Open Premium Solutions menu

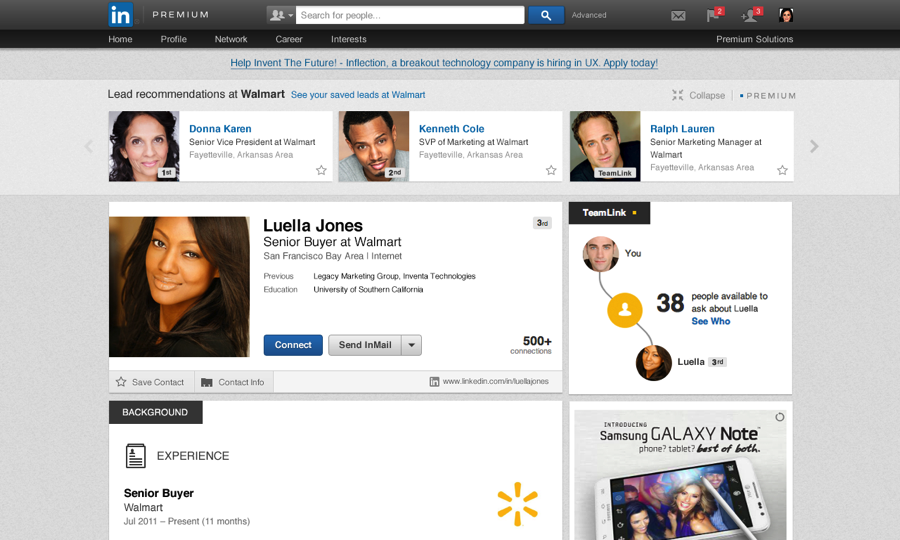(754, 39)
